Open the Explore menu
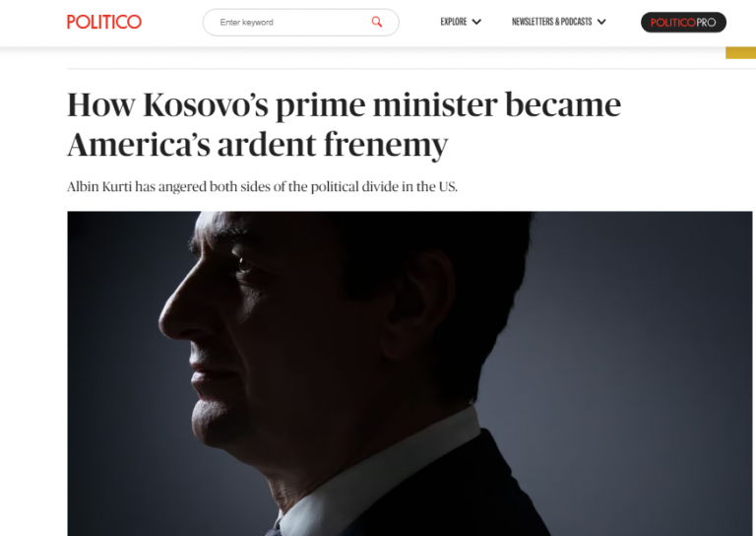The height and width of the screenshot is (536, 756). coord(453,22)
